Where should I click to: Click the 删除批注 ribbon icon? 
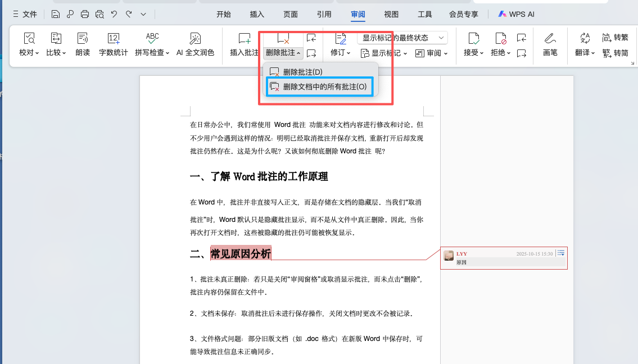click(x=283, y=39)
